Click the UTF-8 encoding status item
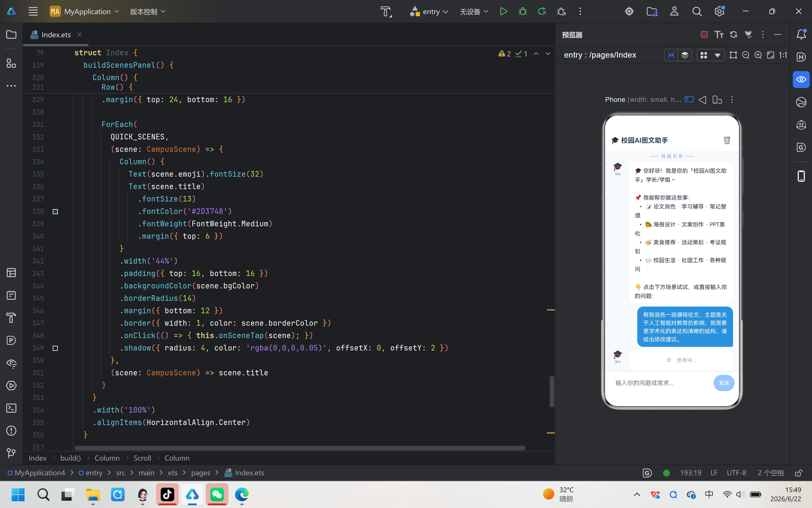The height and width of the screenshot is (508, 812). click(x=736, y=473)
